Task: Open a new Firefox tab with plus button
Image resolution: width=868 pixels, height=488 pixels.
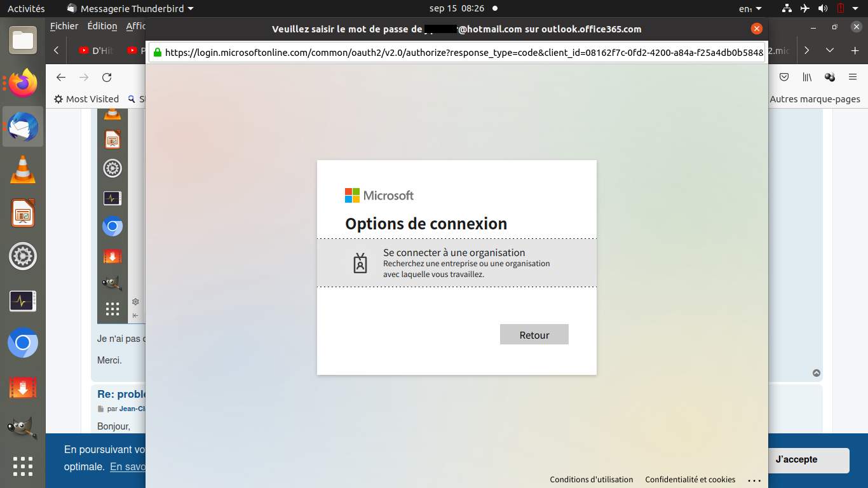Action: (855, 51)
